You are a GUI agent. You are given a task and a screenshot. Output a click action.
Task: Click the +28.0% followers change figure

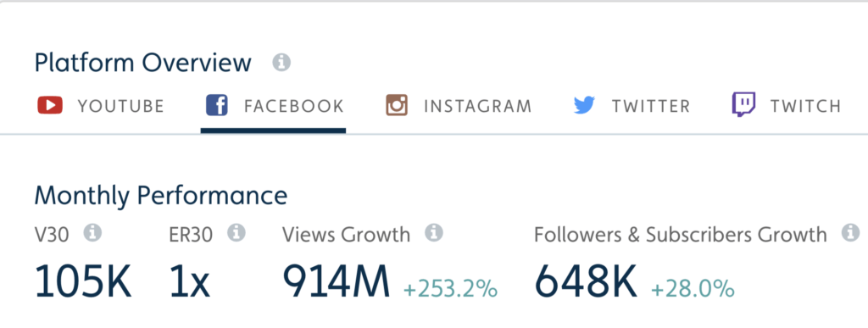(x=693, y=289)
